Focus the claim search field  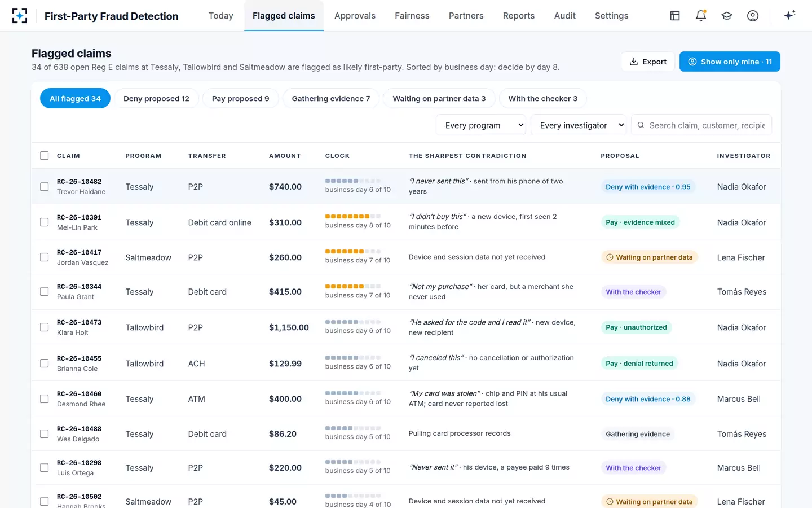pos(701,125)
